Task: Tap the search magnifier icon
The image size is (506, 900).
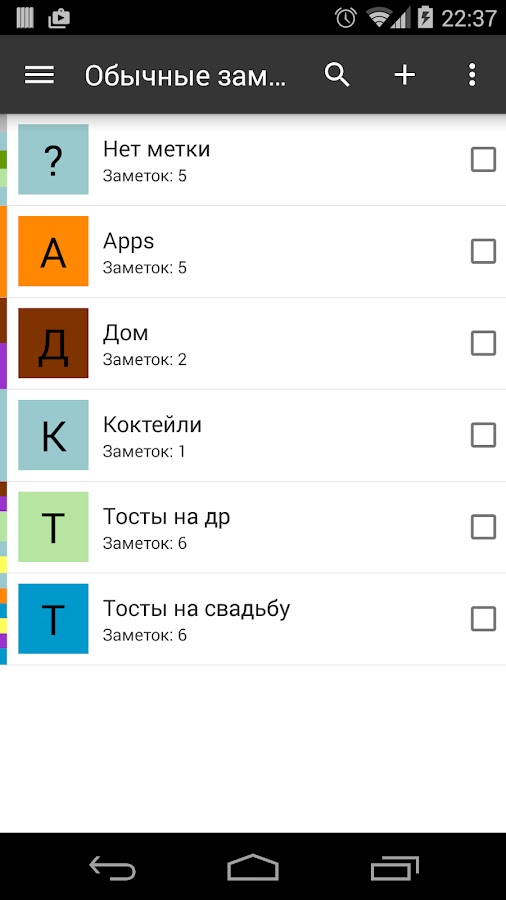Action: [337, 75]
